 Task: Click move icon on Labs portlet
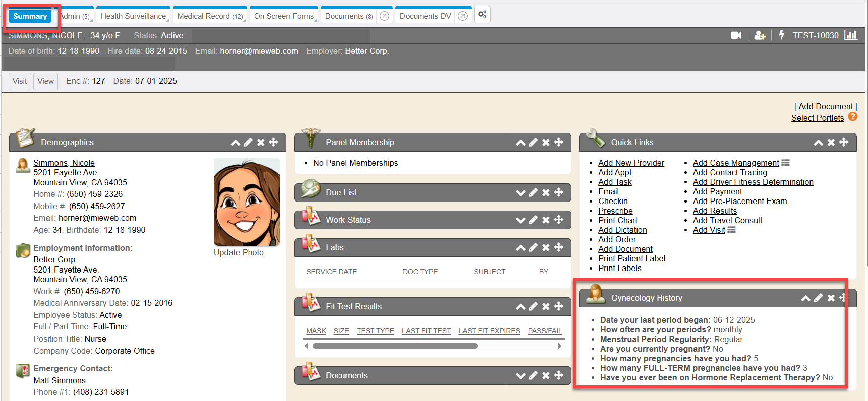tap(559, 247)
